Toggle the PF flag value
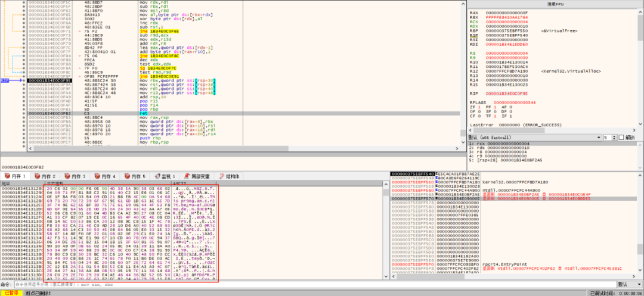644x296 pixels. (x=495, y=107)
